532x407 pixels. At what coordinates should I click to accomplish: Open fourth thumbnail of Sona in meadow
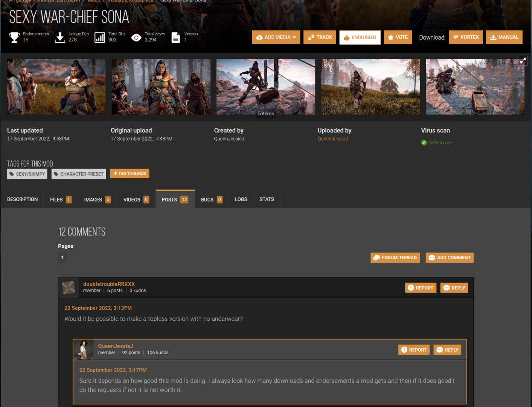(370, 87)
